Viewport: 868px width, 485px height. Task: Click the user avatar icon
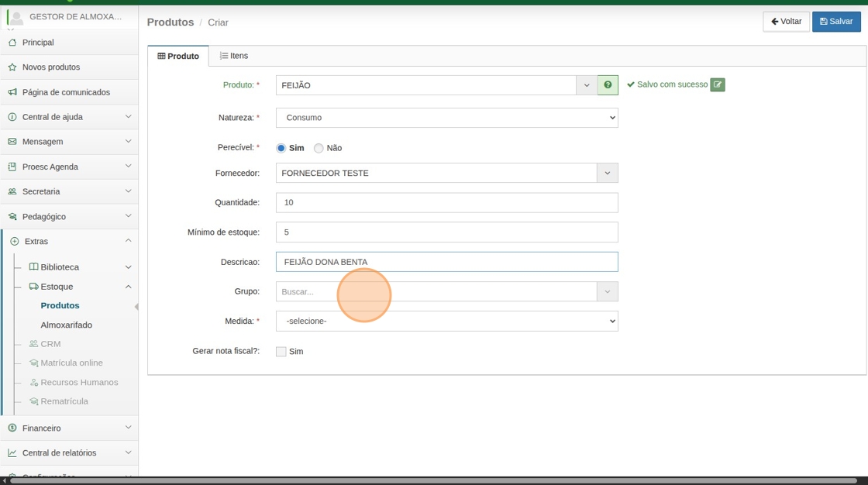pyautogui.click(x=16, y=17)
